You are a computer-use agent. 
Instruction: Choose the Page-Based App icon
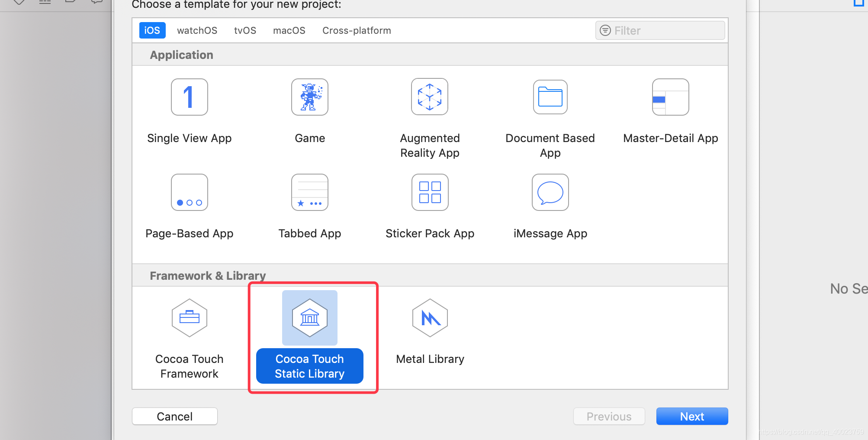pyautogui.click(x=190, y=192)
